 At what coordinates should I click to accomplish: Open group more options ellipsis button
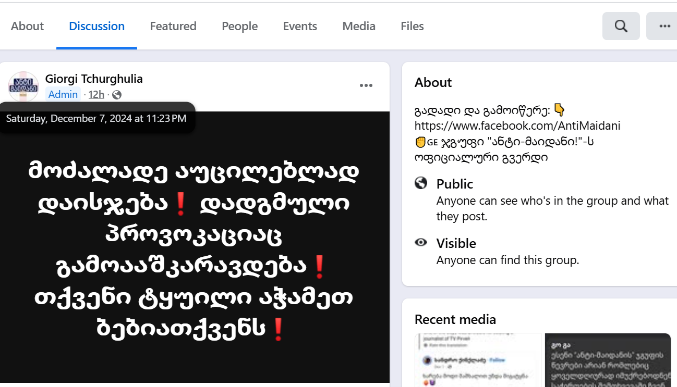coord(662,26)
